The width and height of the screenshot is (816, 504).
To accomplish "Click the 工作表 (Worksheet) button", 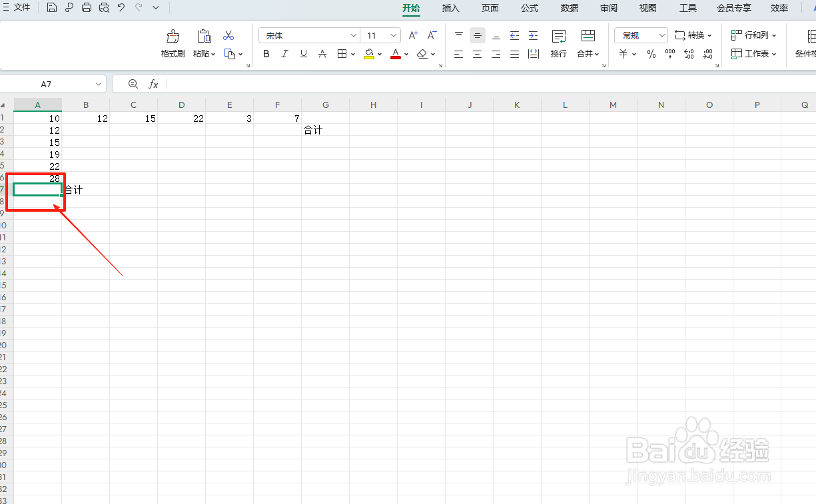I will click(x=754, y=54).
